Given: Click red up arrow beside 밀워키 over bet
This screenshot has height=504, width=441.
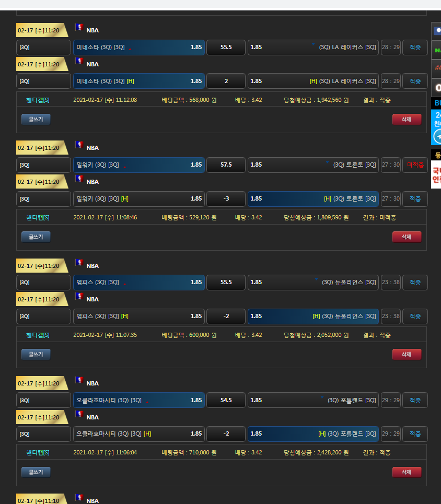Looking at the screenshot, I should click(x=124, y=167).
